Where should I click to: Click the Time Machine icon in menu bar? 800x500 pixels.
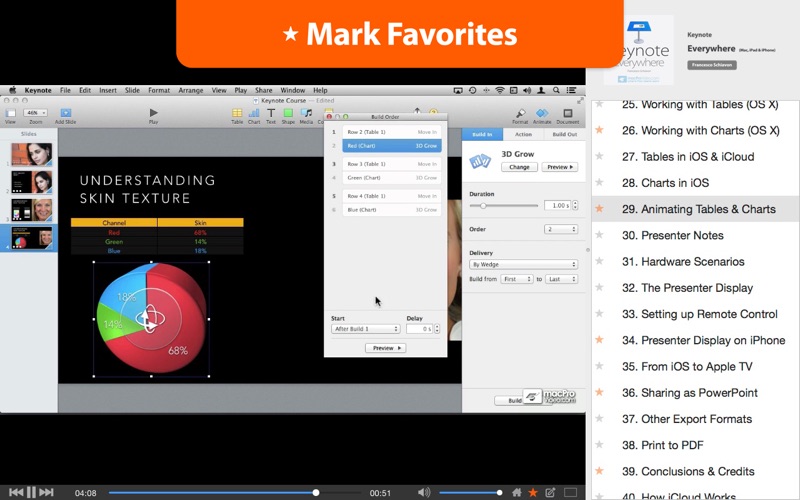point(472,90)
